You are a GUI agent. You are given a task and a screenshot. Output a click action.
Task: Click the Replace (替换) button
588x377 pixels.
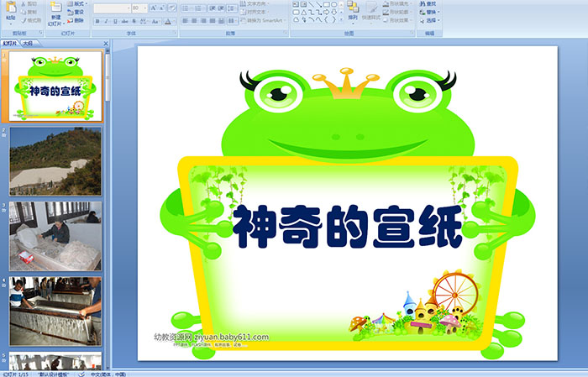(x=430, y=12)
